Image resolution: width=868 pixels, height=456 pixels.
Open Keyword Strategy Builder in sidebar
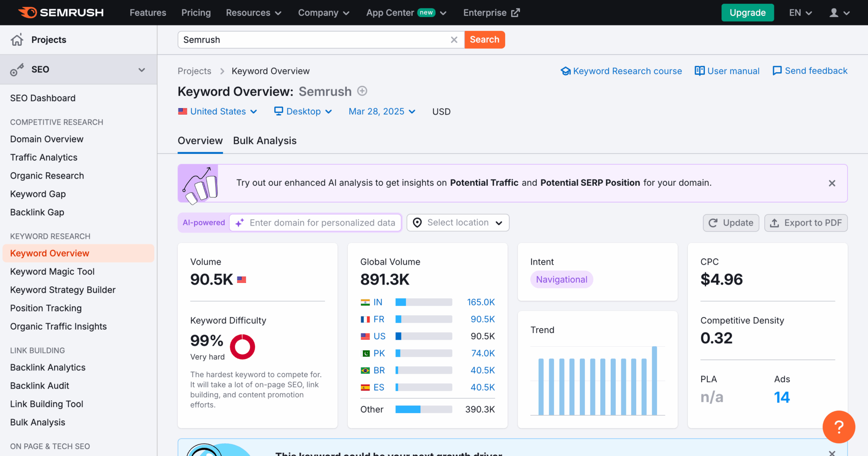click(x=63, y=290)
